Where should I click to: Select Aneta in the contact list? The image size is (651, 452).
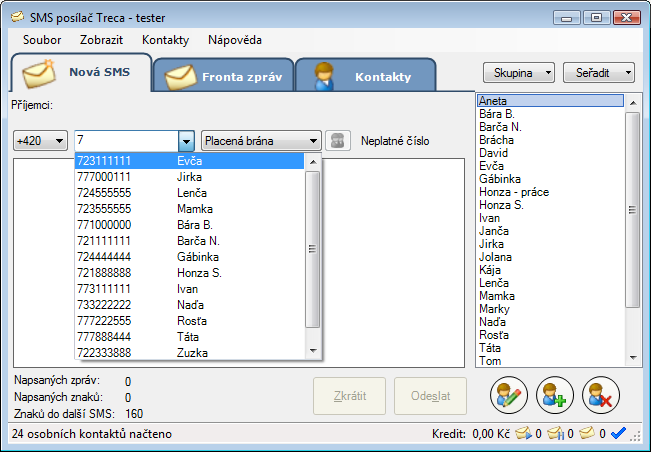point(551,100)
